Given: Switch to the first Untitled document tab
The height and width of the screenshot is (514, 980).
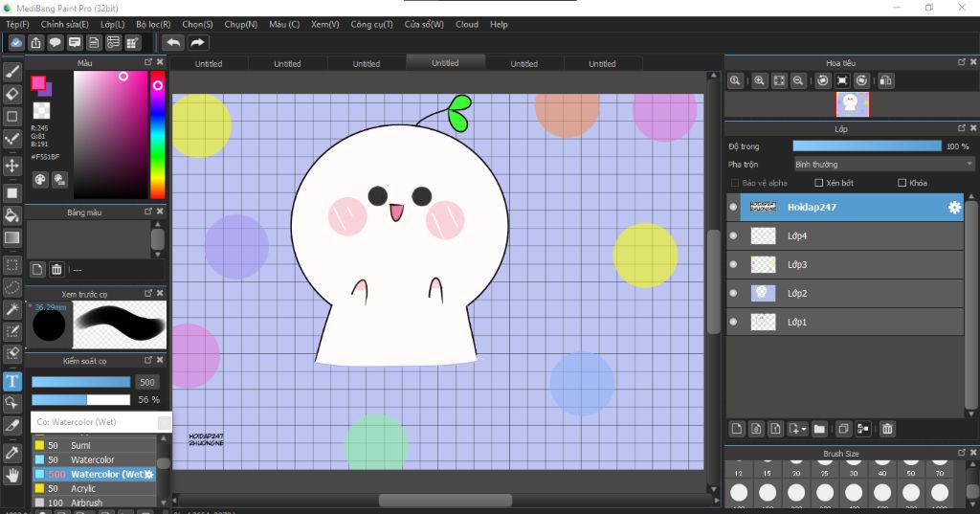Looking at the screenshot, I should pyautogui.click(x=209, y=64).
